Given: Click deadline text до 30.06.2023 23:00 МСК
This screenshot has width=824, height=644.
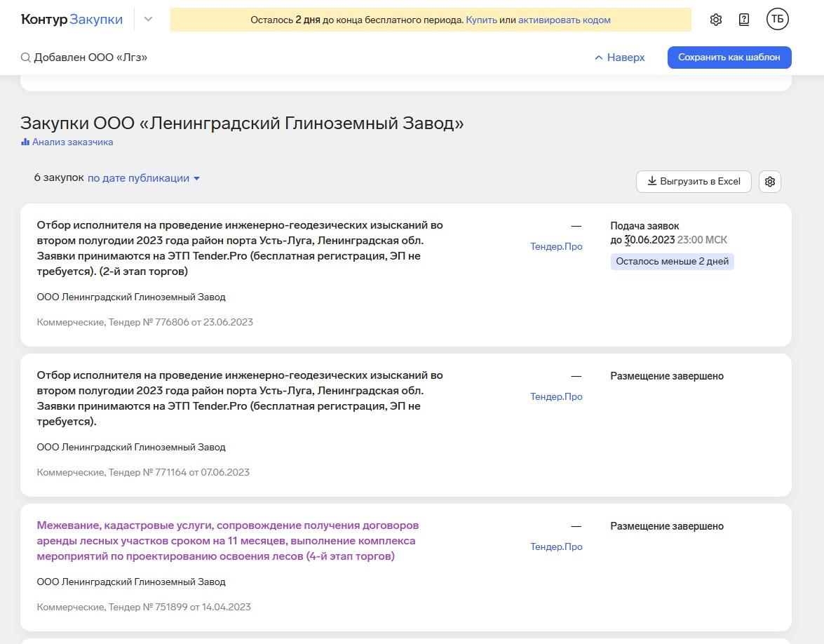Looking at the screenshot, I should (668, 240).
